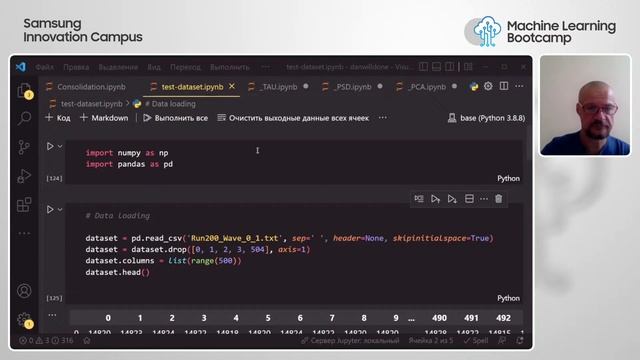Screen dimensions: 640x360
Task: Toggle secondary sidebar layout icon
Action: [449, 67]
